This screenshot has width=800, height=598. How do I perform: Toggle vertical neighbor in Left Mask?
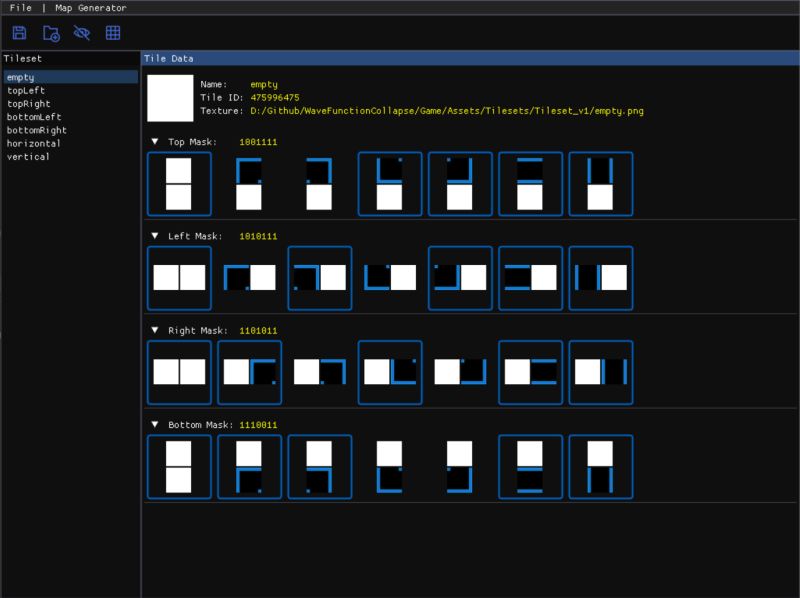pyautogui.click(x=601, y=278)
